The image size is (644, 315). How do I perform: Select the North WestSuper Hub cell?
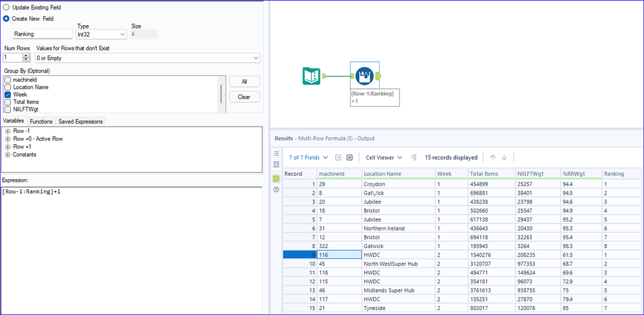398,263
